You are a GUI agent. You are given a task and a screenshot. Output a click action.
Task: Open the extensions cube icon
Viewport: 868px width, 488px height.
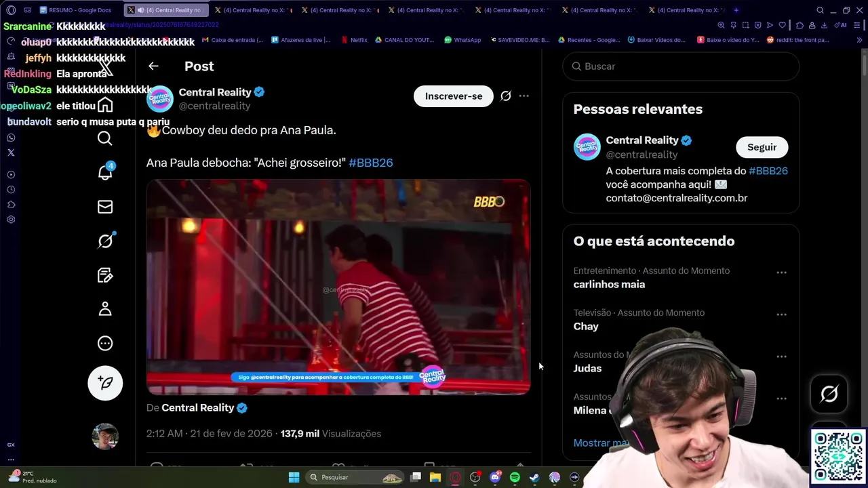click(800, 25)
